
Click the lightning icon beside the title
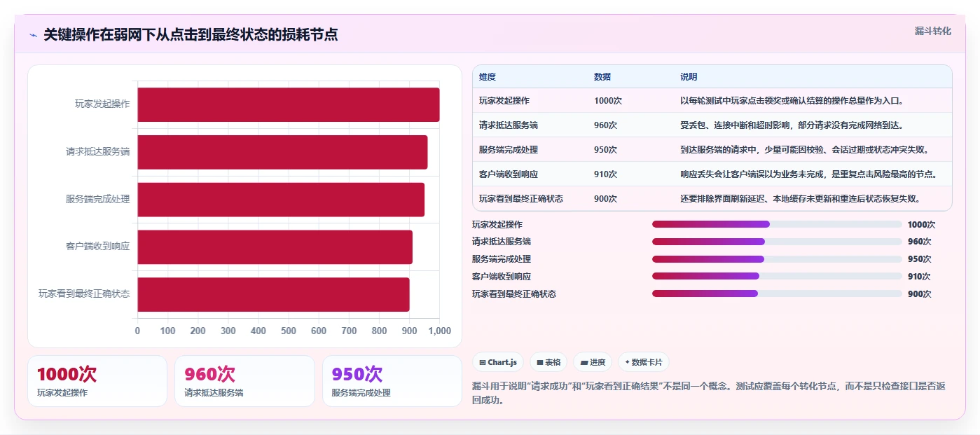coord(33,35)
